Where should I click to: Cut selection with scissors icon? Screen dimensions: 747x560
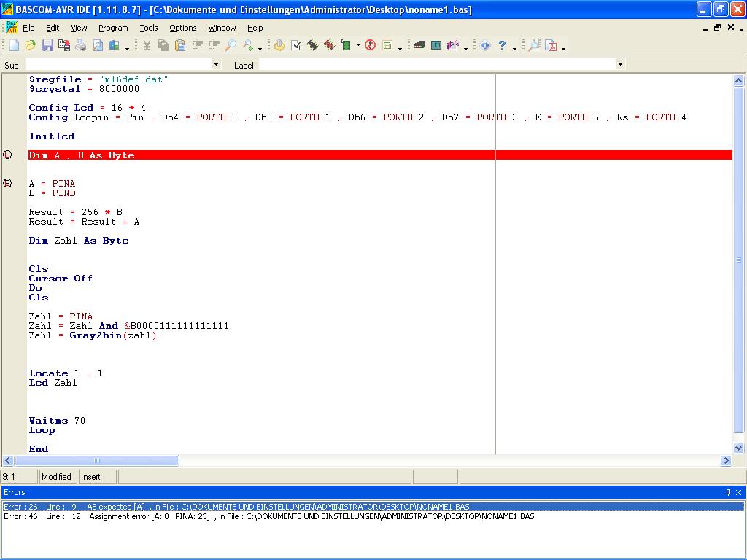147,45
